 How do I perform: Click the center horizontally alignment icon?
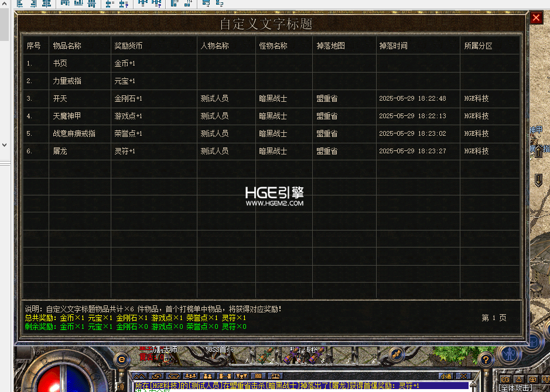[47, 4]
